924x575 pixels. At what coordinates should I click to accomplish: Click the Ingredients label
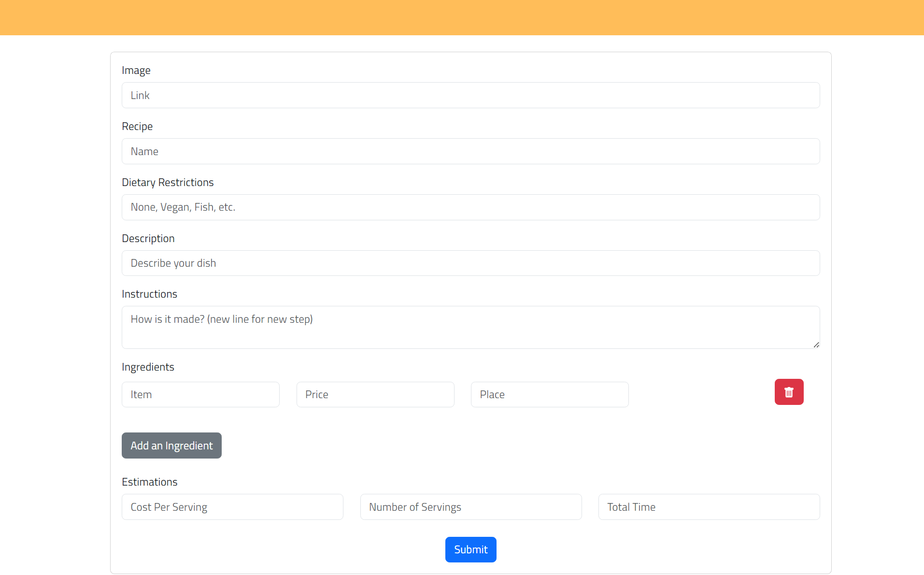point(148,367)
